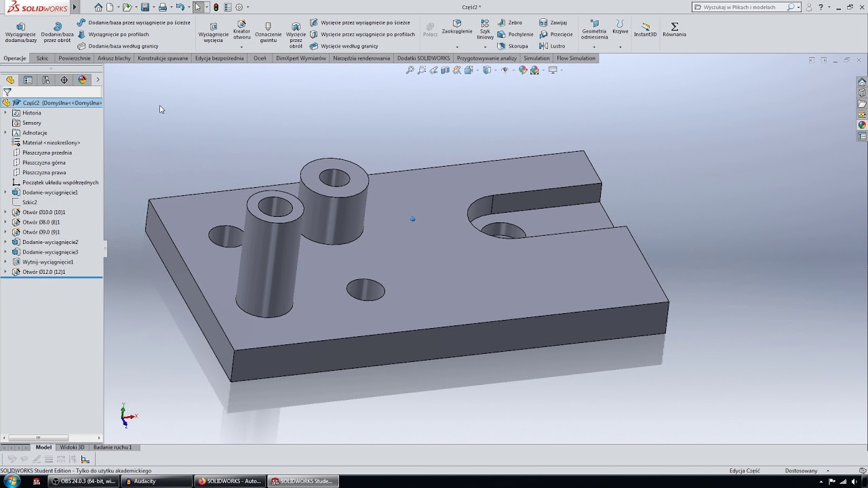Select Płaszczyzna przednia in feature tree
This screenshot has width=868, height=488.
tap(47, 152)
